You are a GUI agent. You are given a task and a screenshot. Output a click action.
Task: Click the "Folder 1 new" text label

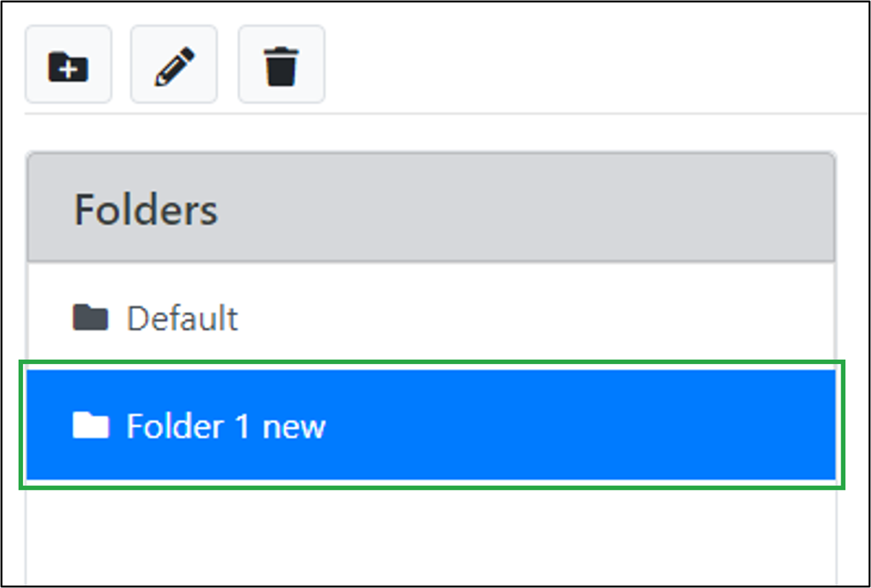point(226,426)
